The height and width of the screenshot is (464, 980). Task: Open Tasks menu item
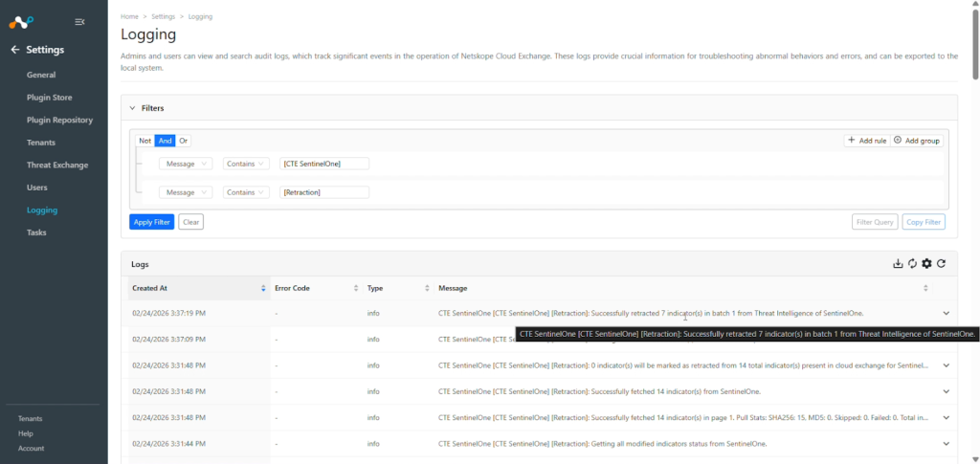point(36,232)
